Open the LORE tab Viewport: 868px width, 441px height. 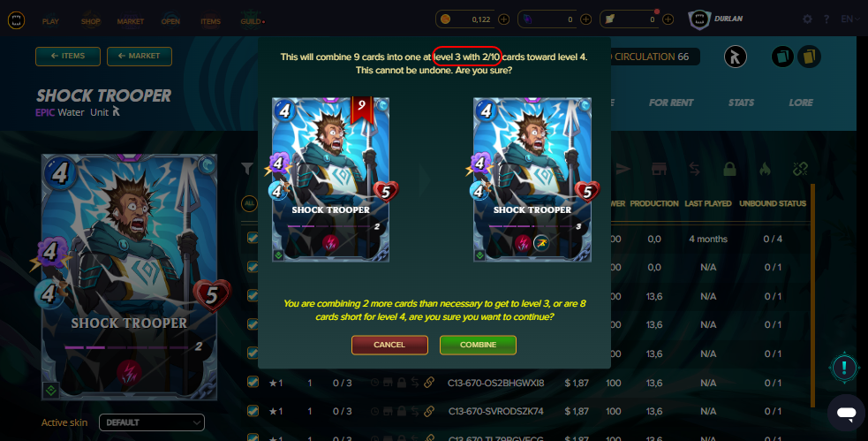pyautogui.click(x=801, y=103)
